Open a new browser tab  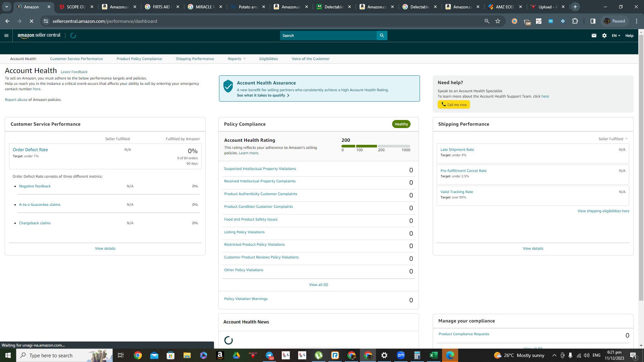point(575,7)
